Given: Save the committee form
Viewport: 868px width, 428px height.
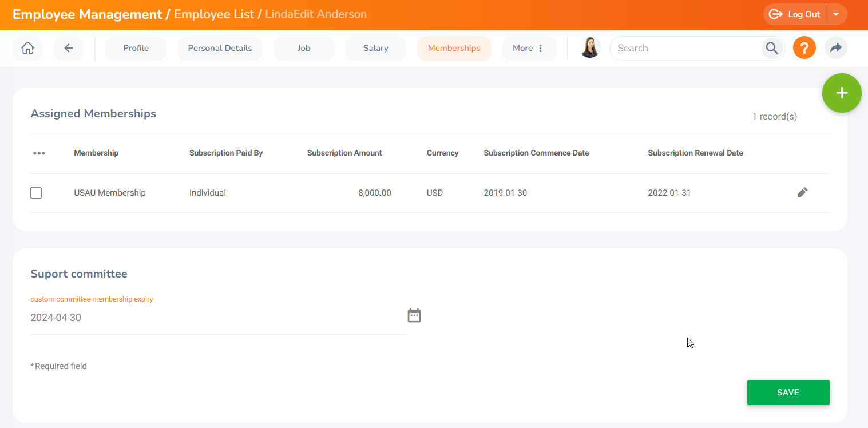Looking at the screenshot, I should [788, 393].
